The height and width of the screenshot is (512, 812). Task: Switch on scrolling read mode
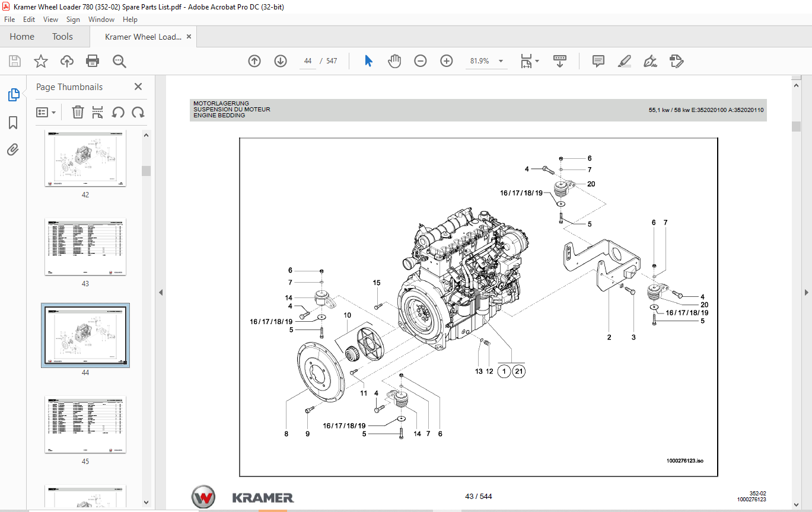pyautogui.click(x=560, y=61)
